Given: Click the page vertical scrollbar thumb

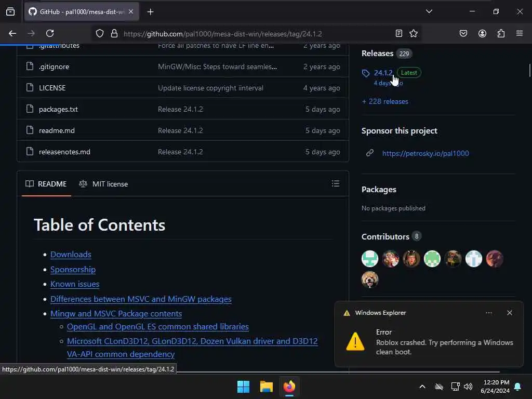Looking at the screenshot, I should (529, 71).
